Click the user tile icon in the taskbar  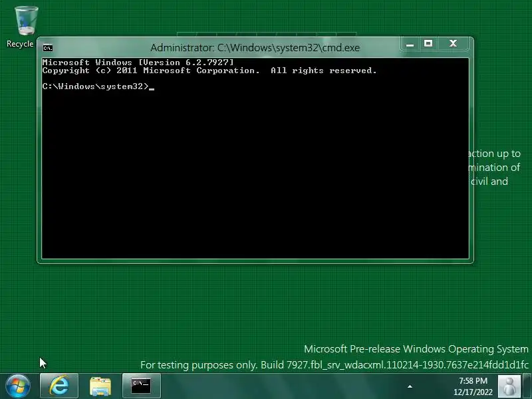tap(509, 386)
